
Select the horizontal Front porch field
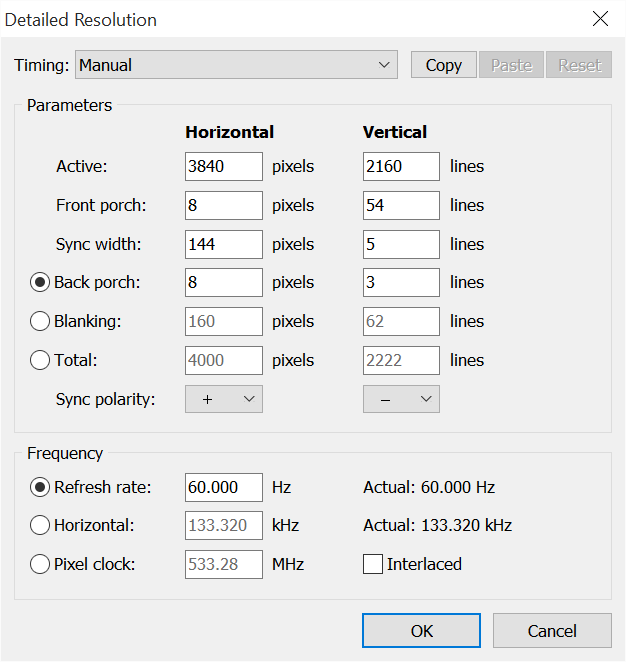224,205
